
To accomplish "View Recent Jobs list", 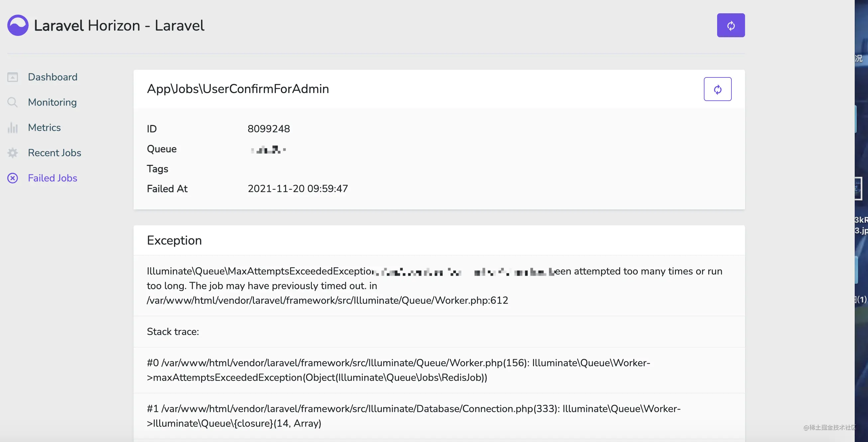I will click(x=54, y=153).
